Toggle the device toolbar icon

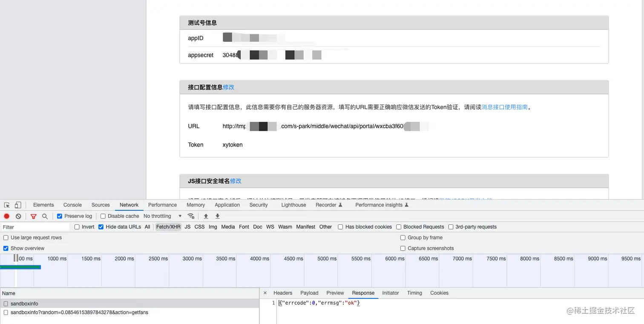point(18,205)
